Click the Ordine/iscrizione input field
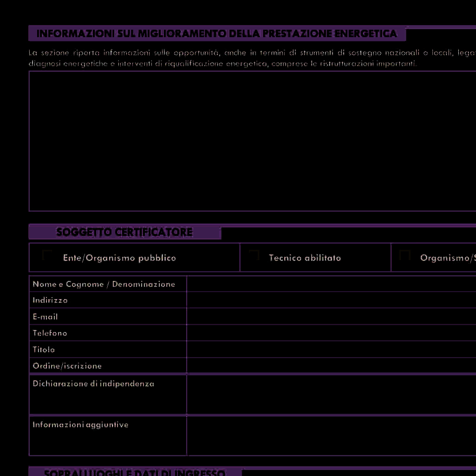 pos(331,365)
